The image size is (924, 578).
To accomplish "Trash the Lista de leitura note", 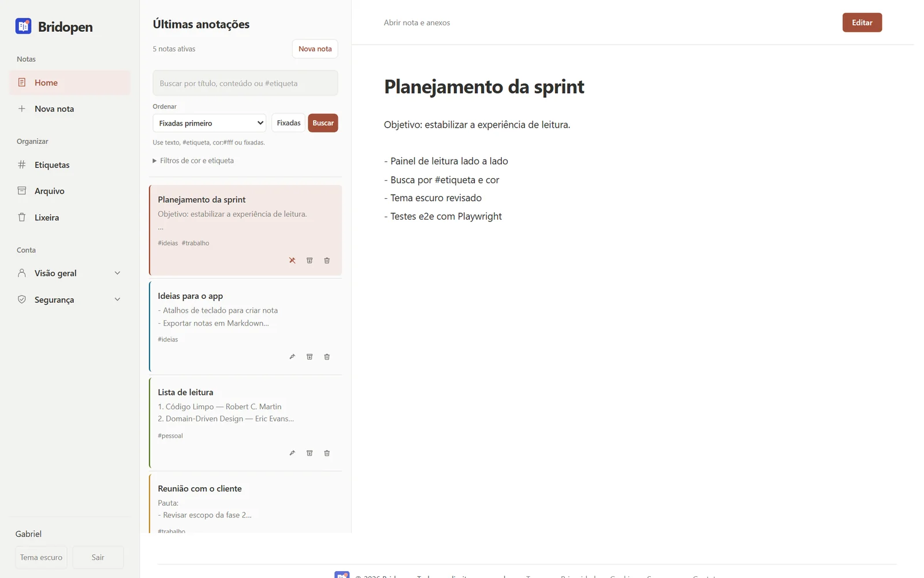I will [327, 453].
